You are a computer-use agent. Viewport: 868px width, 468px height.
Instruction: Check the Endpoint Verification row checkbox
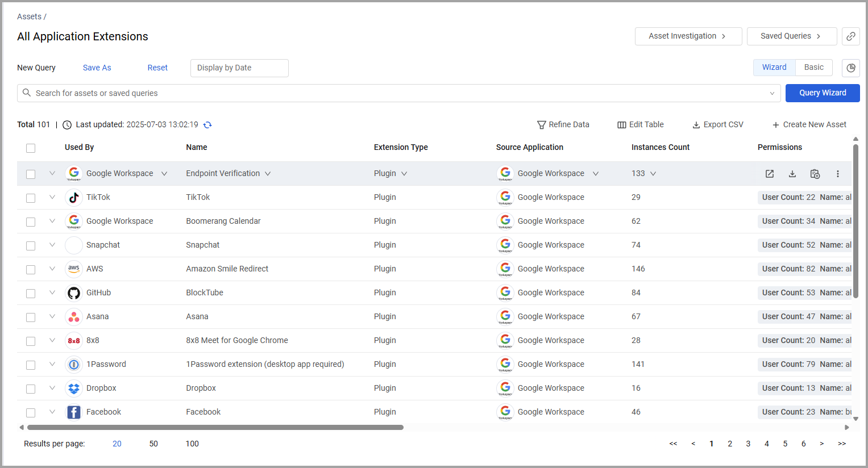coord(31,174)
